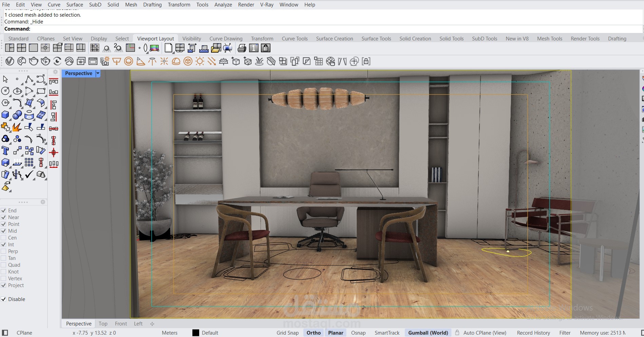644x337 pixels.
Task: Open the V-Ray menu
Action: click(x=267, y=5)
